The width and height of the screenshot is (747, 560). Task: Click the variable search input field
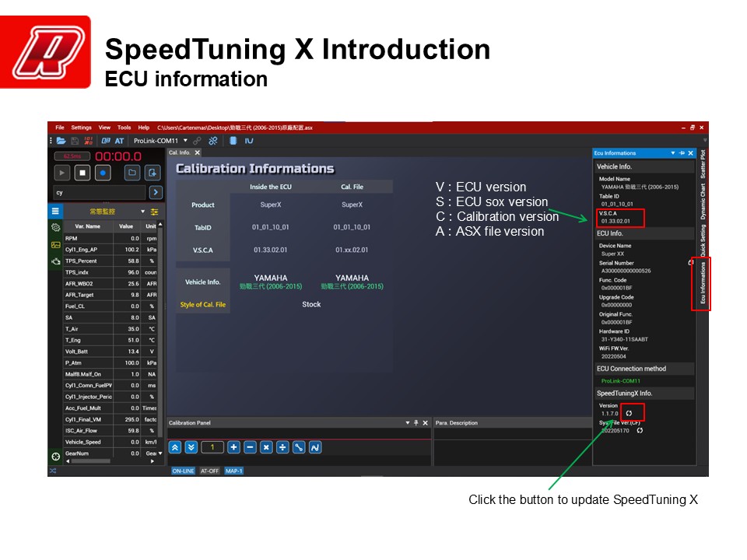(x=99, y=192)
